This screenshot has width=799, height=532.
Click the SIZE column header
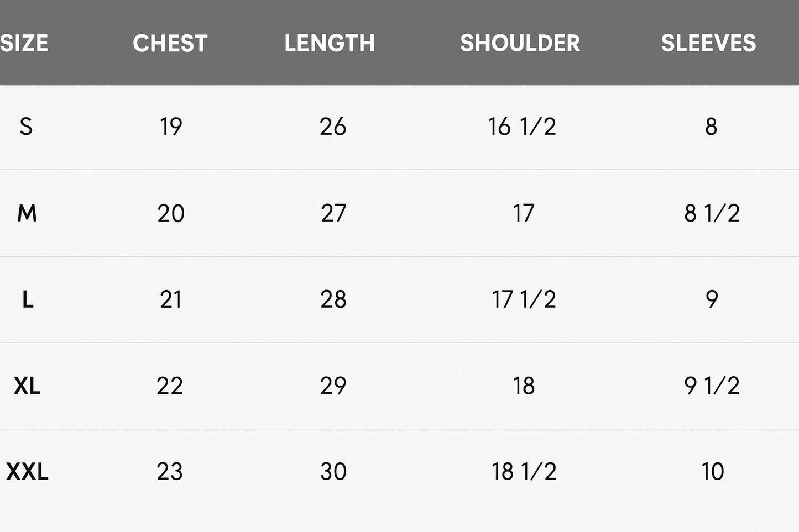pyautogui.click(x=24, y=43)
